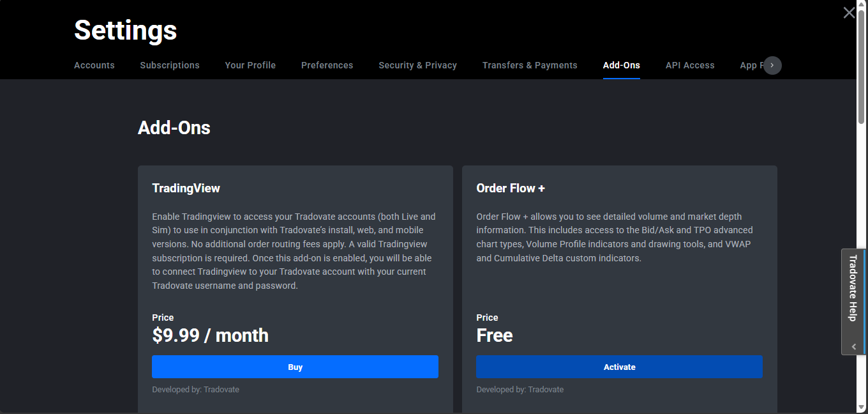Click the TradingView description paragraph
Screen dimensions: 868x414
(294, 251)
